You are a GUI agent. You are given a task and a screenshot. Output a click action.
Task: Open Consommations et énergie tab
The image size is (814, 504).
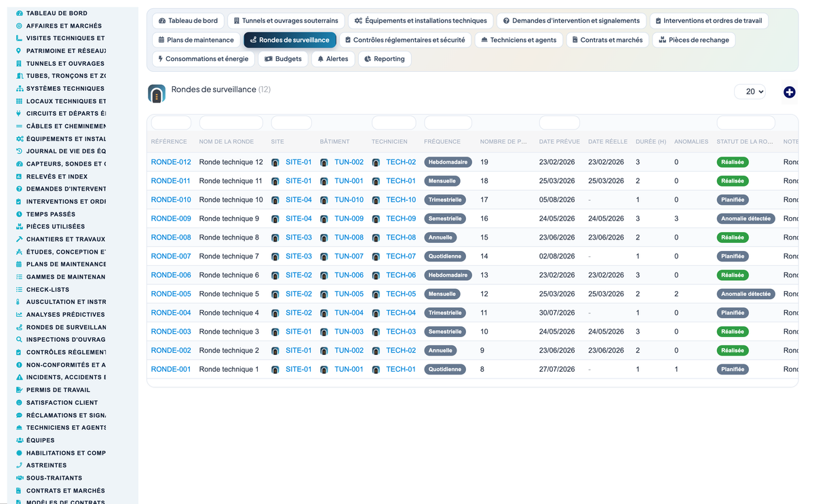pyautogui.click(x=203, y=58)
